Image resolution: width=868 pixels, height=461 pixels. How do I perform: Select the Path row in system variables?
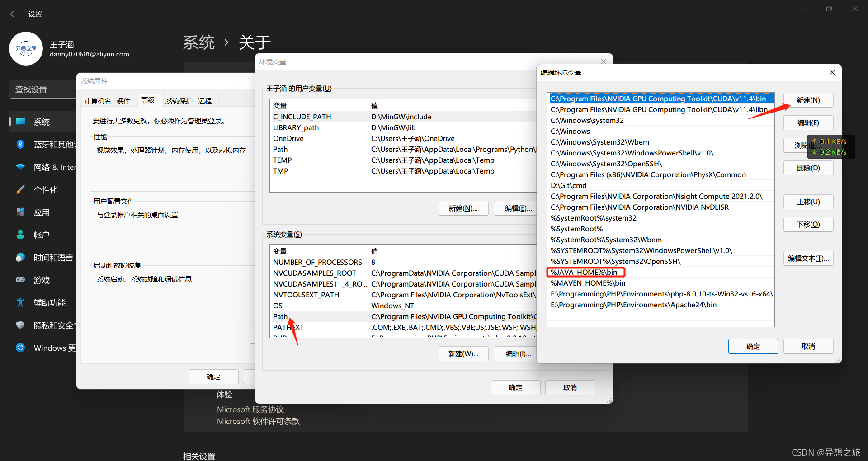pos(280,316)
